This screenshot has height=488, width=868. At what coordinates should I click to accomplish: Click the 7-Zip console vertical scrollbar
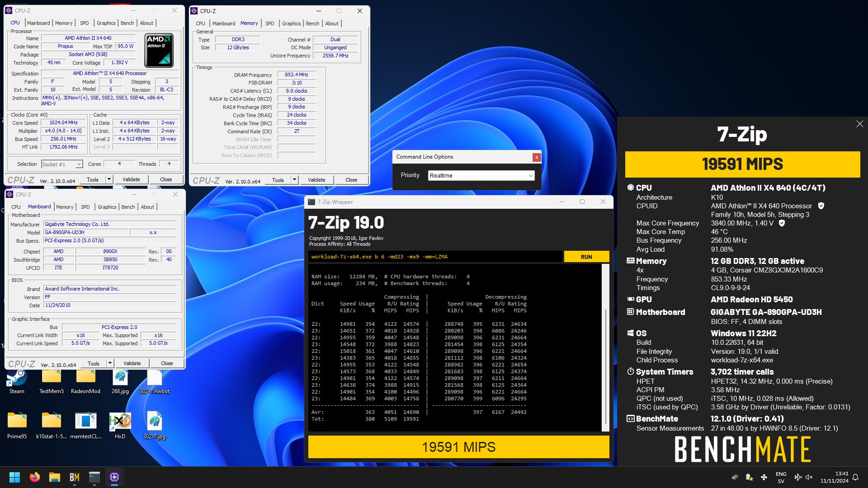pos(605,348)
